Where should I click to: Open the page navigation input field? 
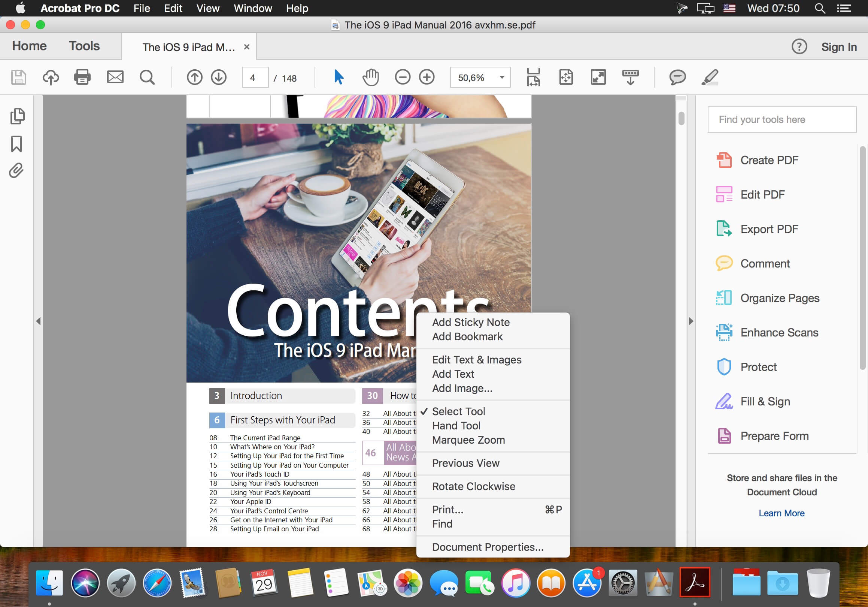(x=254, y=77)
